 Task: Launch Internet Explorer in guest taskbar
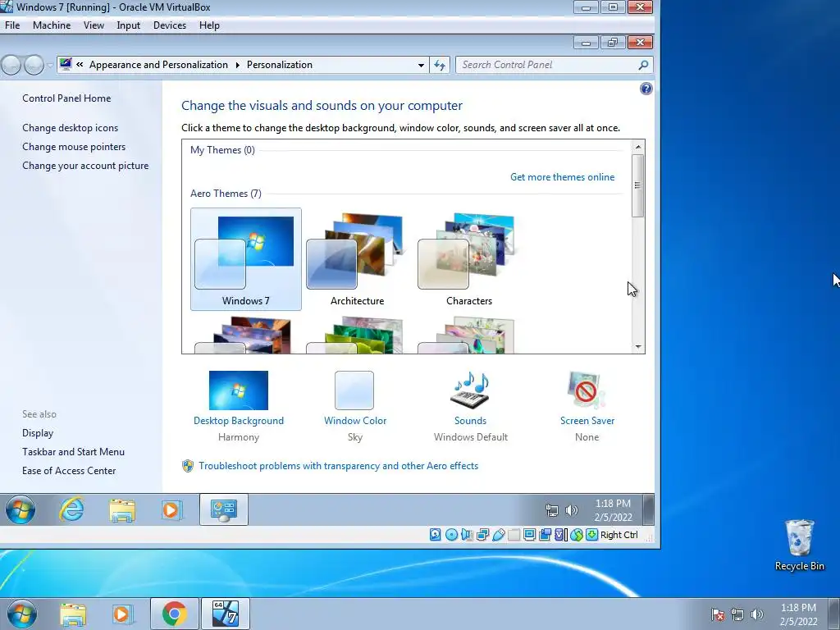(x=71, y=509)
